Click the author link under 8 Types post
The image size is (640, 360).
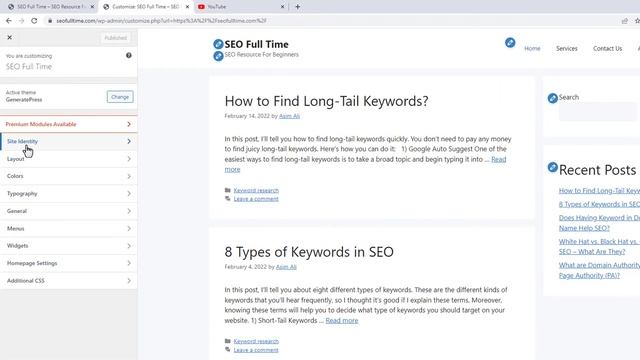click(x=286, y=267)
